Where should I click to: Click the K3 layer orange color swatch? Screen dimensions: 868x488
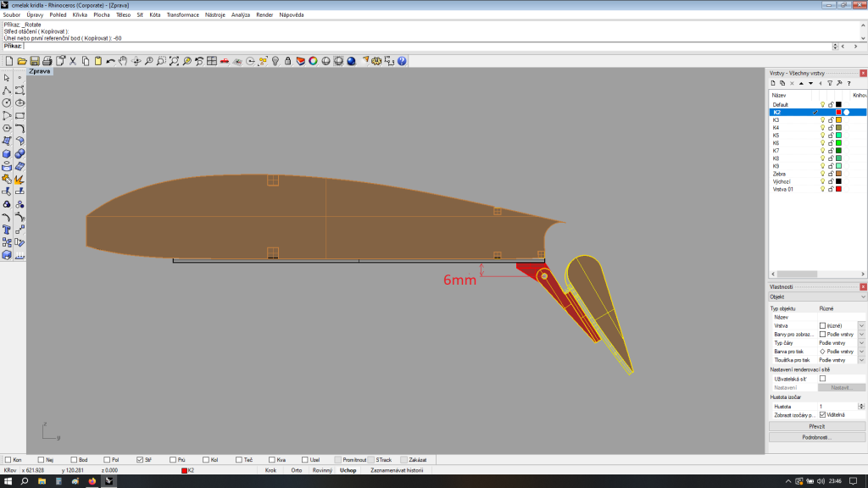point(838,120)
